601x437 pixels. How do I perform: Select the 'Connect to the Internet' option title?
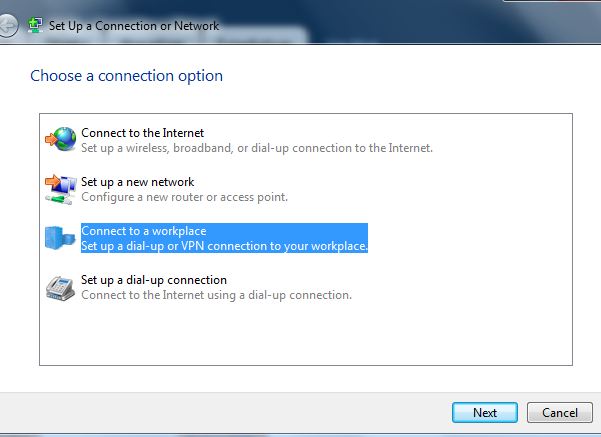click(x=143, y=133)
